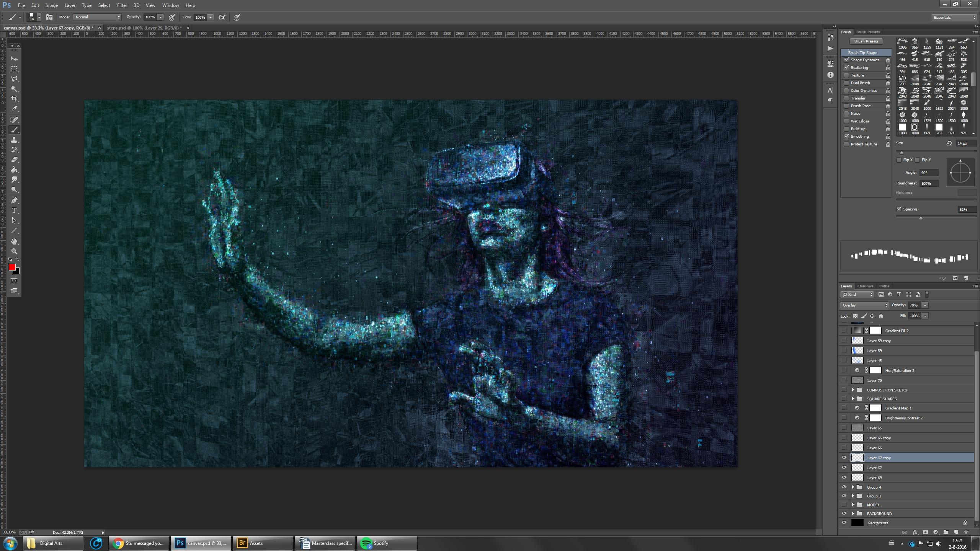Viewport: 980px width, 551px height.
Task: Create a new group via folder icon
Action: coord(946,532)
